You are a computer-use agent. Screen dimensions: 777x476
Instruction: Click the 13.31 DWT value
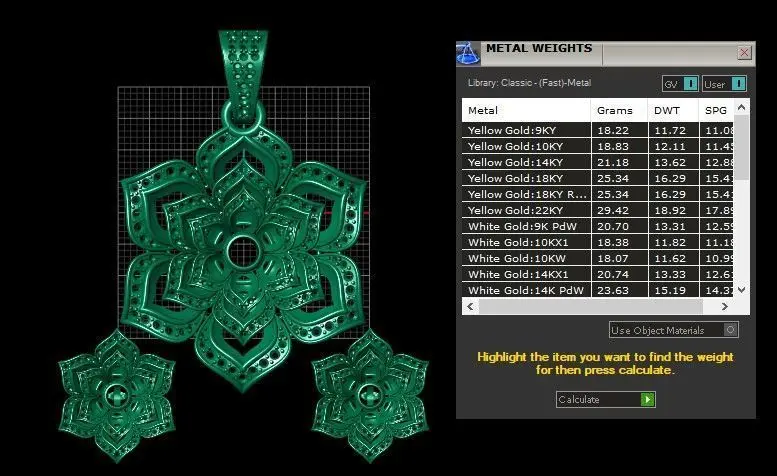pyautogui.click(x=670, y=226)
